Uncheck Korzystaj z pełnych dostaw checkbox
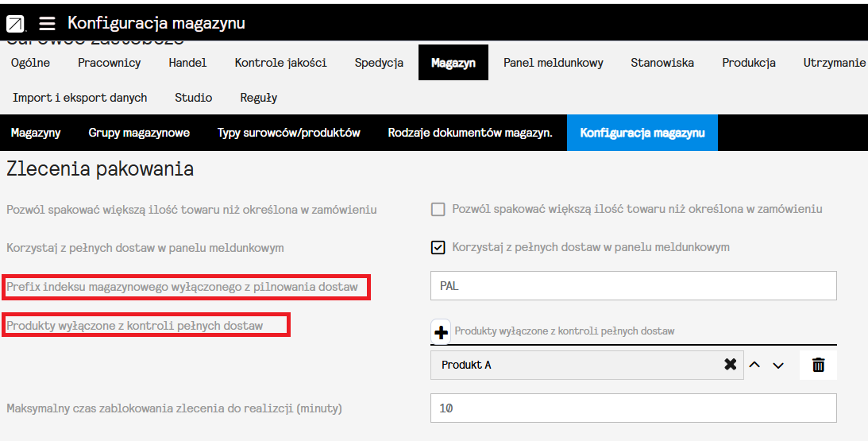This screenshot has width=868, height=441. 438,247
